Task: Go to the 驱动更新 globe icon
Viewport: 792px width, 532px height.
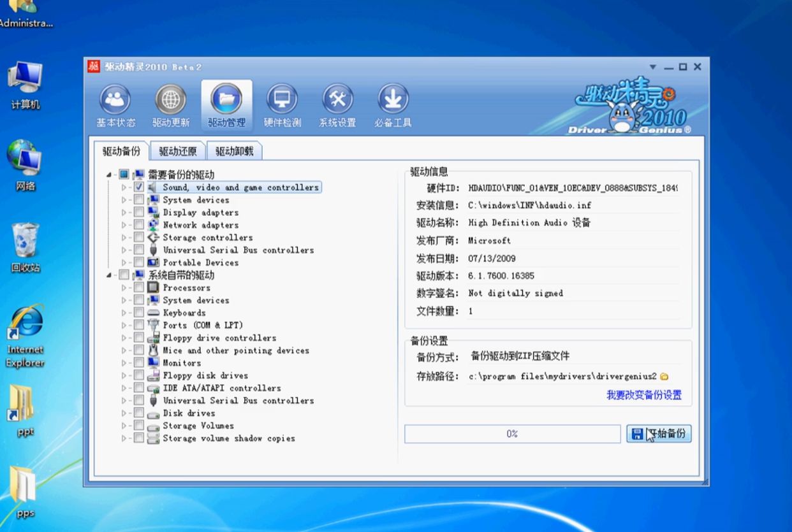Action: [x=171, y=100]
